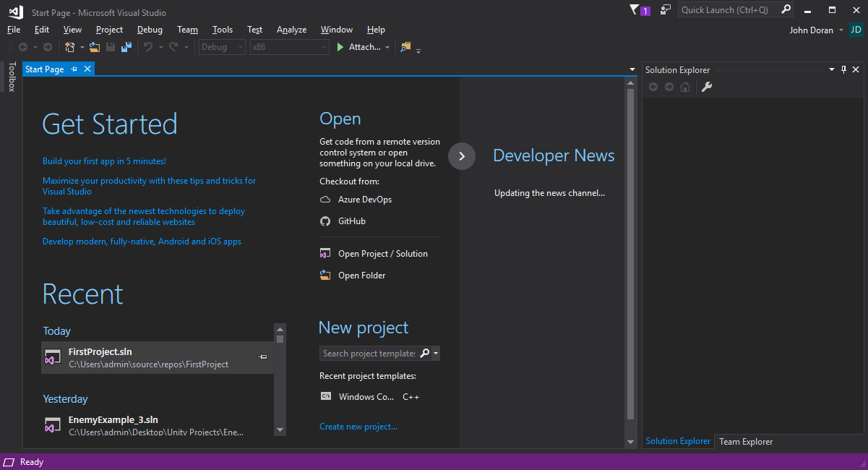Click the Solution Explorer Home icon
This screenshot has height=470, width=868.
pyautogui.click(x=685, y=87)
